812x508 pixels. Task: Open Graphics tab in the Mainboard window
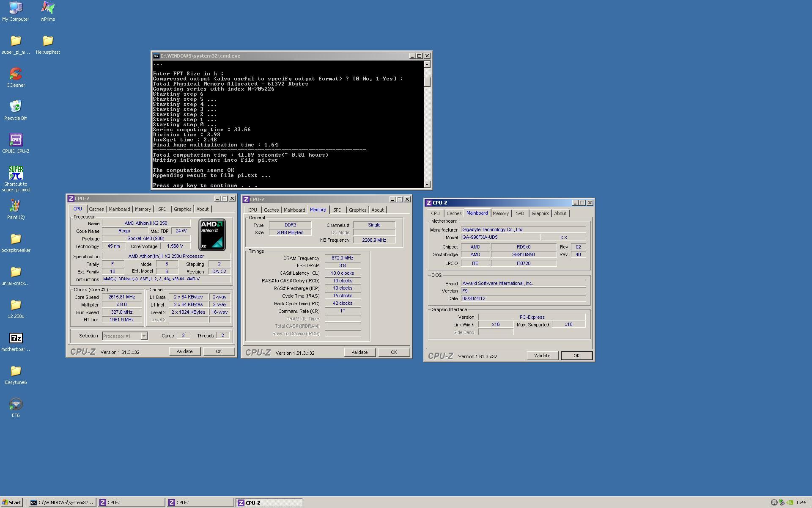click(x=540, y=213)
